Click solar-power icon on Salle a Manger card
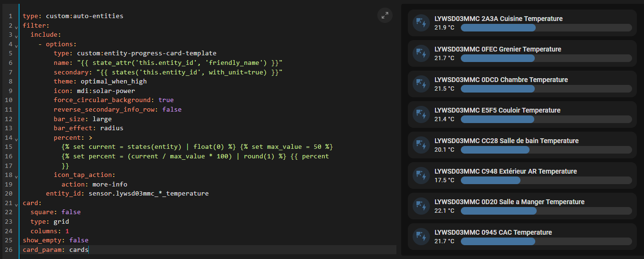Viewport: 644px width, 259px height. pos(421,206)
